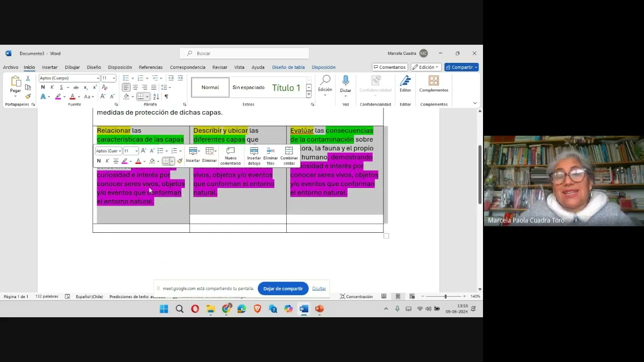Click the Buscar search field
This screenshot has width=644, height=362.
(x=245, y=53)
